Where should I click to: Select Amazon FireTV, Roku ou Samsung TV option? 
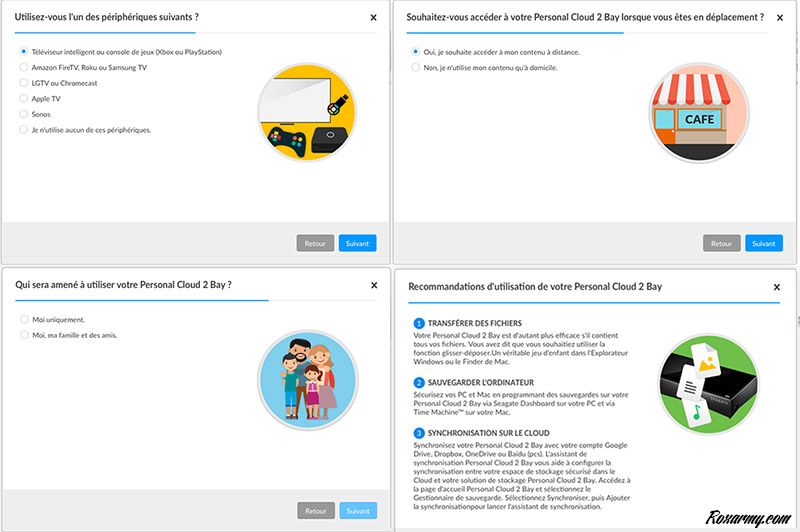[24, 67]
